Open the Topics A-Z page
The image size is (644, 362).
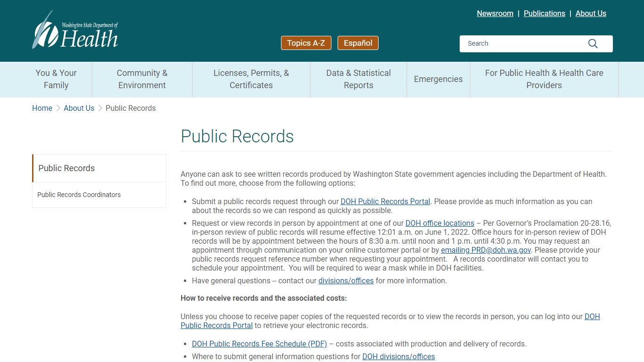coord(306,42)
